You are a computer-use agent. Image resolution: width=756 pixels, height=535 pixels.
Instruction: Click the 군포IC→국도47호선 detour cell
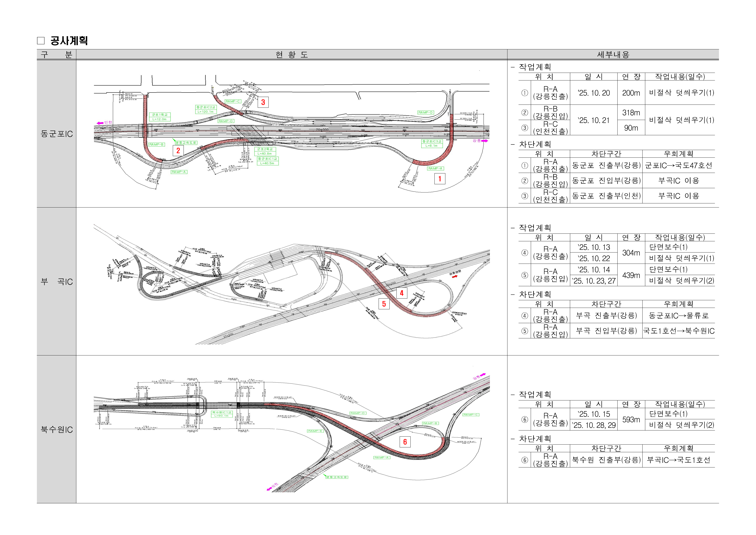pyautogui.click(x=678, y=165)
